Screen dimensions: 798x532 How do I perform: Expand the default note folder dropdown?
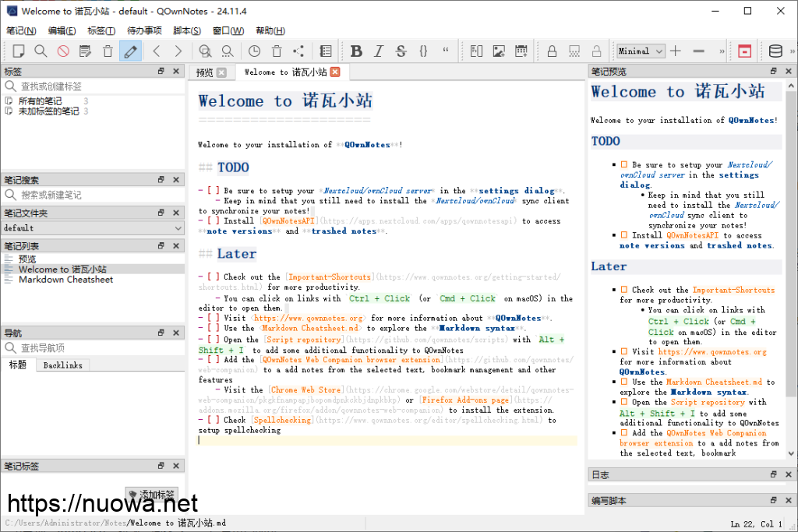[x=92, y=228]
